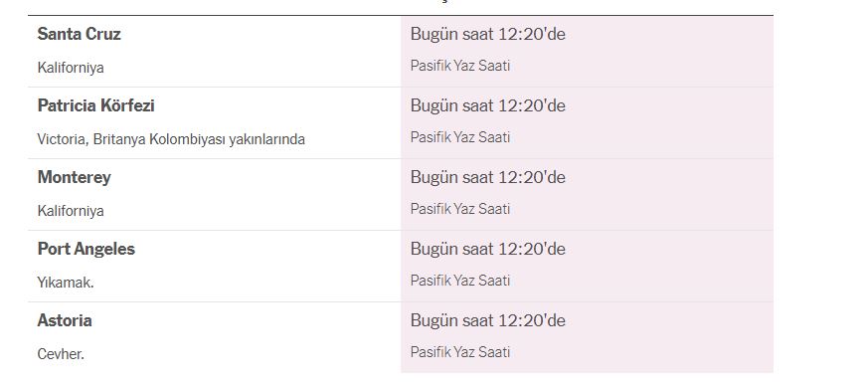Click Port Angeles Bugün saat 12:20'de time
Image resolution: width=868 pixels, height=386 pixels.
click(x=488, y=249)
